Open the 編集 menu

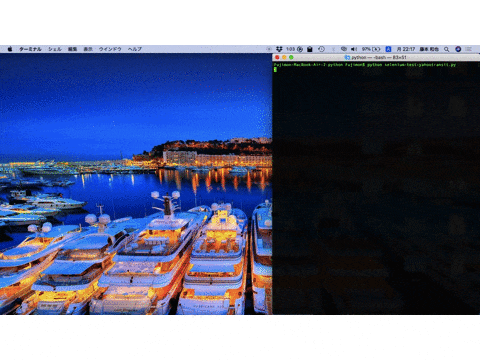73,49
